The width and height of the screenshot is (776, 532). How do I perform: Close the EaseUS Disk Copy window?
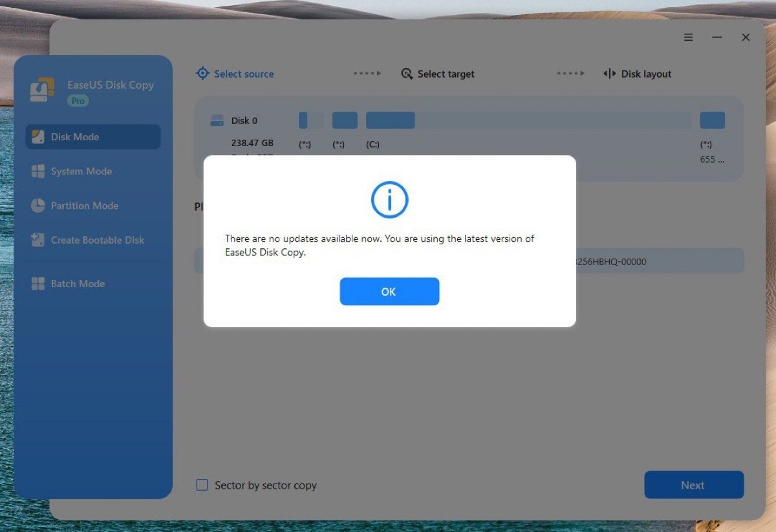(x=746, y=37)
